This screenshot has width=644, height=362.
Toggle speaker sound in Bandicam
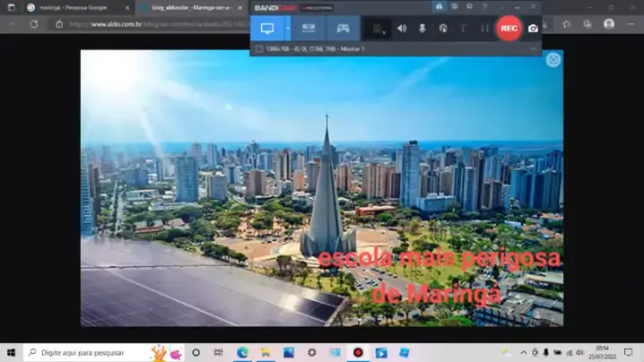click(402, 29)
